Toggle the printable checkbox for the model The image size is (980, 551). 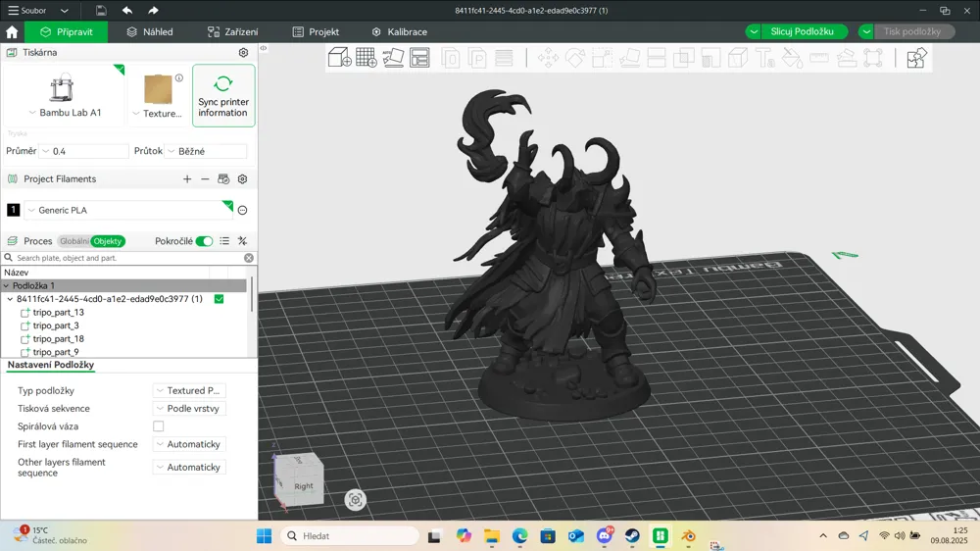[219, 299]
